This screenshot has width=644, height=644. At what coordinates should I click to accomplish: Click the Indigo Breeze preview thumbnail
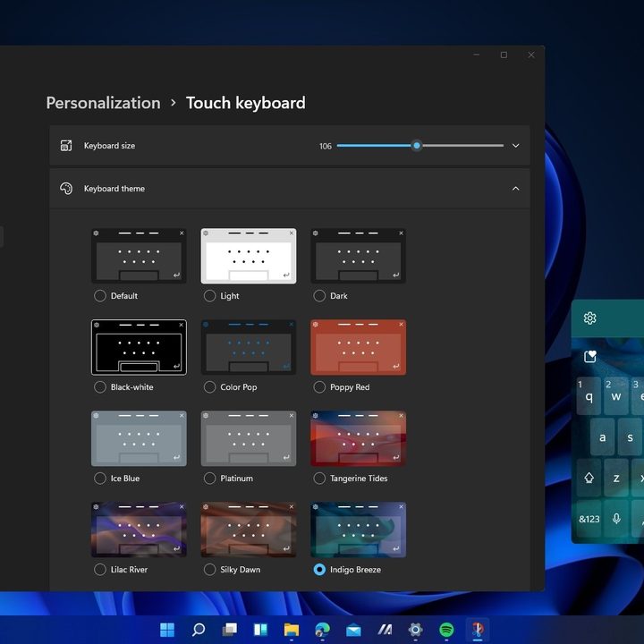coord(358,530)
